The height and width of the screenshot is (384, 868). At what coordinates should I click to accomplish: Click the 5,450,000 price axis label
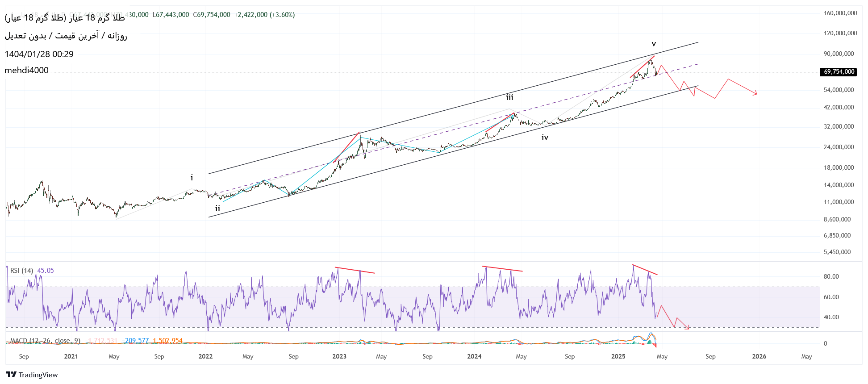click(837, 252)
